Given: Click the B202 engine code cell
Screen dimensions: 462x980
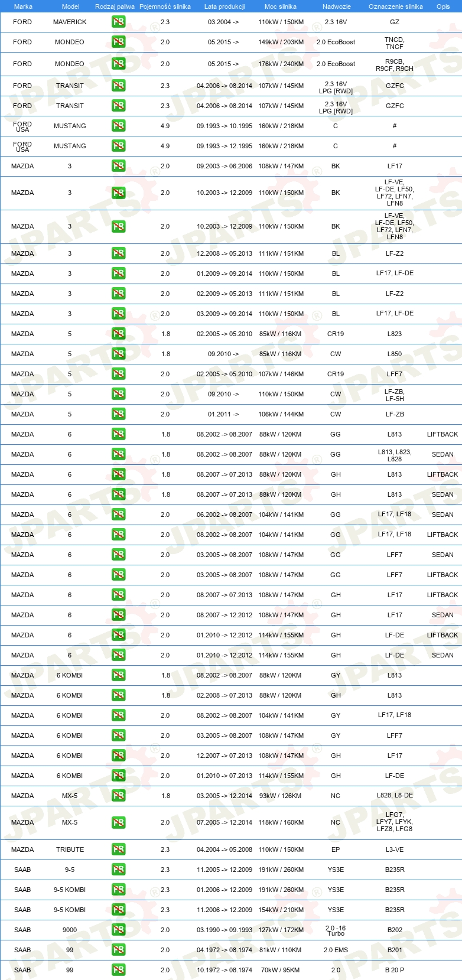Looking at the screenshot, I should [395, 930].
